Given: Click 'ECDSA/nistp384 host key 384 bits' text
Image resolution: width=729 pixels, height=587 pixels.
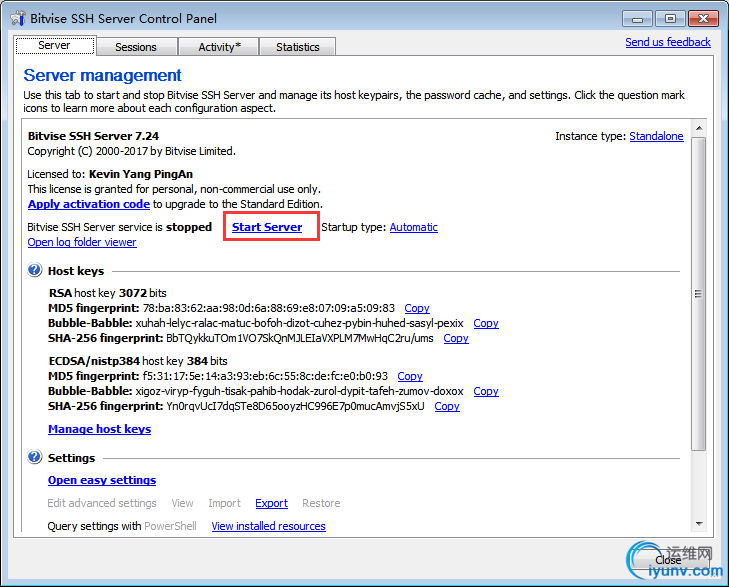Looking at the screenshot, I should point(138,361).
